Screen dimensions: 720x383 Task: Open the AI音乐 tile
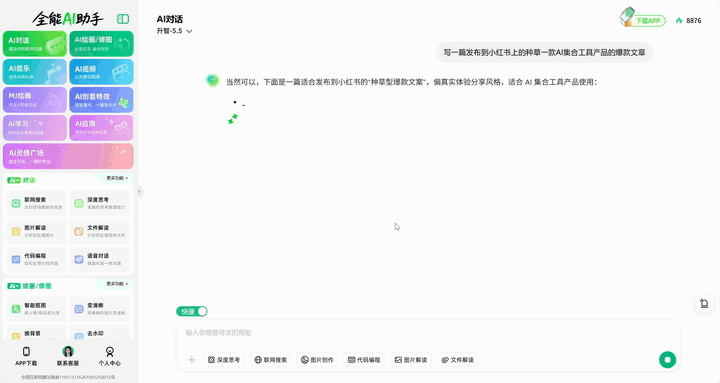point(35,72)
